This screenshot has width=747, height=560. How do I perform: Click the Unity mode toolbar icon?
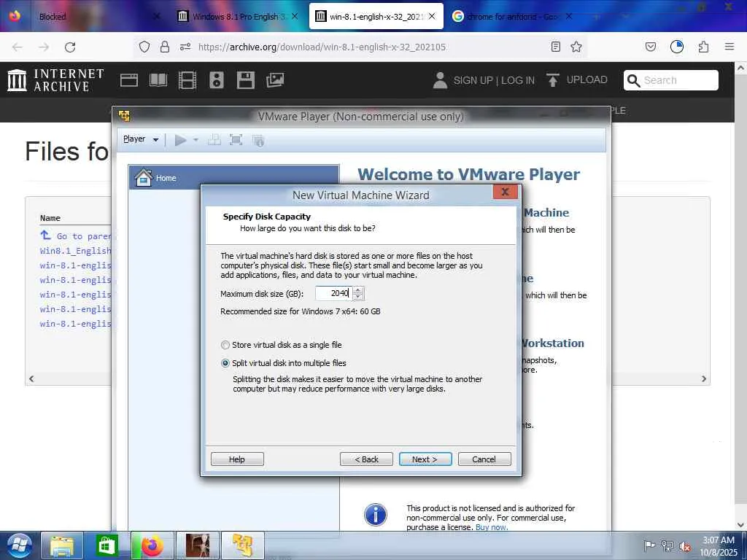point(258,140)
